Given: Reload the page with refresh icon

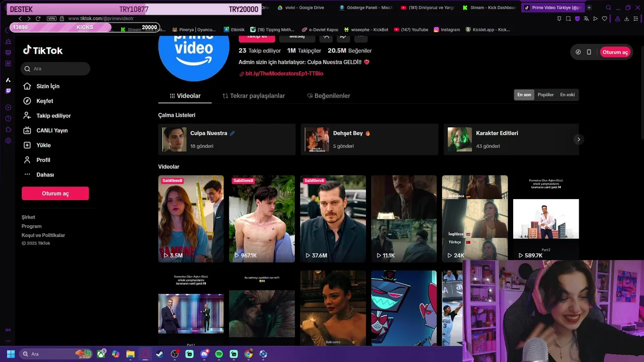Looking at the screenshot, I should click(38, 19).
